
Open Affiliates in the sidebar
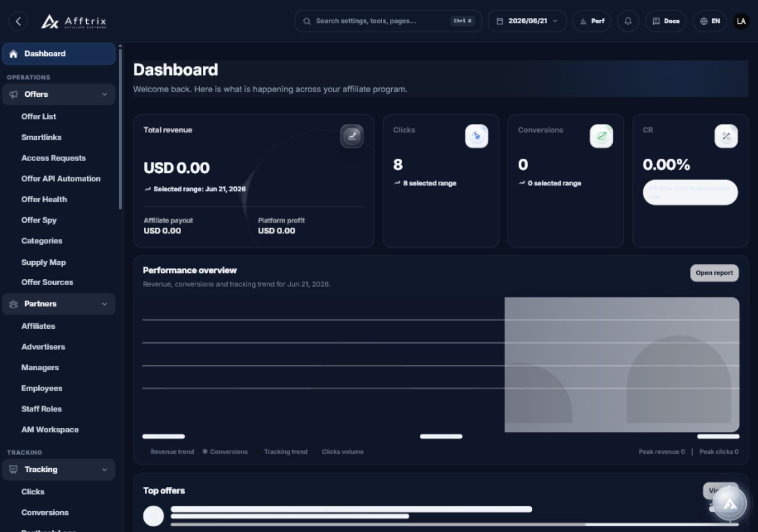38,326
